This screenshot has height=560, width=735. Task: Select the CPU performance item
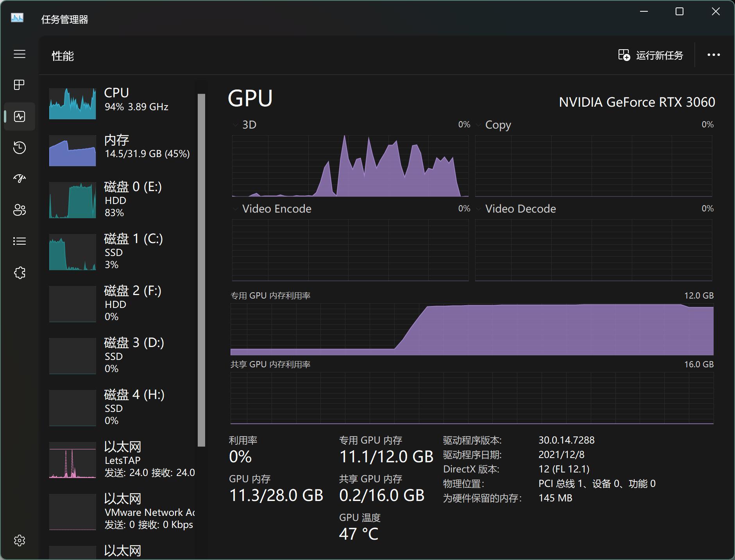point(121,103)
